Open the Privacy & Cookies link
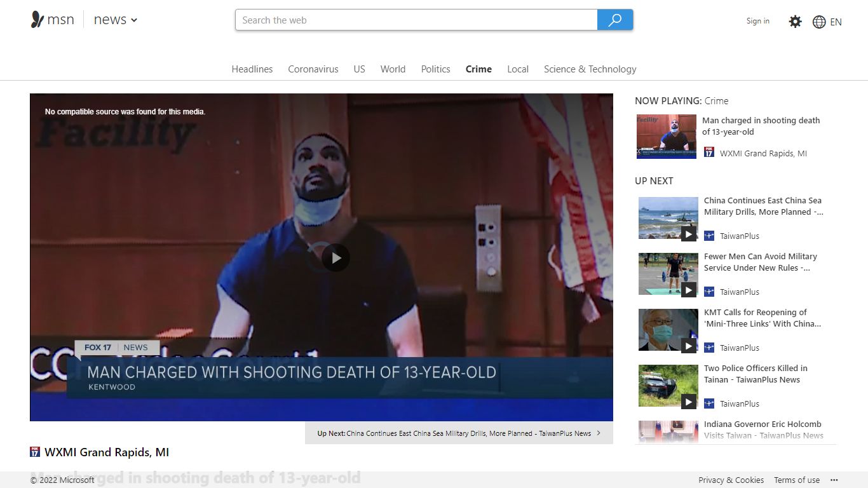868x488 pixels. (731, 480)
